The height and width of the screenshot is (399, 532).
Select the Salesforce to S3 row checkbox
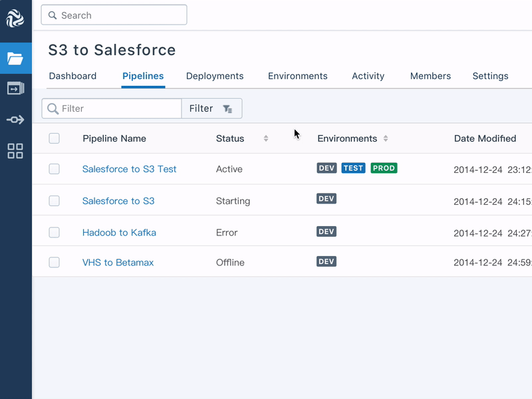click(x=55, y=201)
